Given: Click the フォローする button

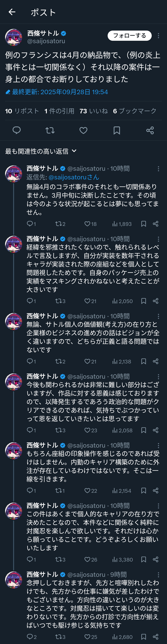Looking at the screenshot, I should point(129,36).
